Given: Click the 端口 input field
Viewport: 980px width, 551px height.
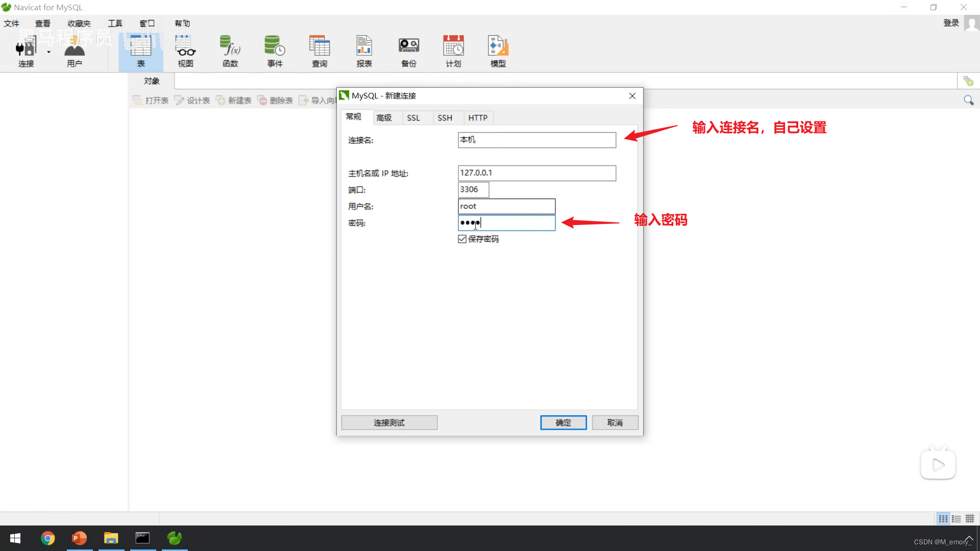Looking at the screenshot, I should tap(474, 189).
